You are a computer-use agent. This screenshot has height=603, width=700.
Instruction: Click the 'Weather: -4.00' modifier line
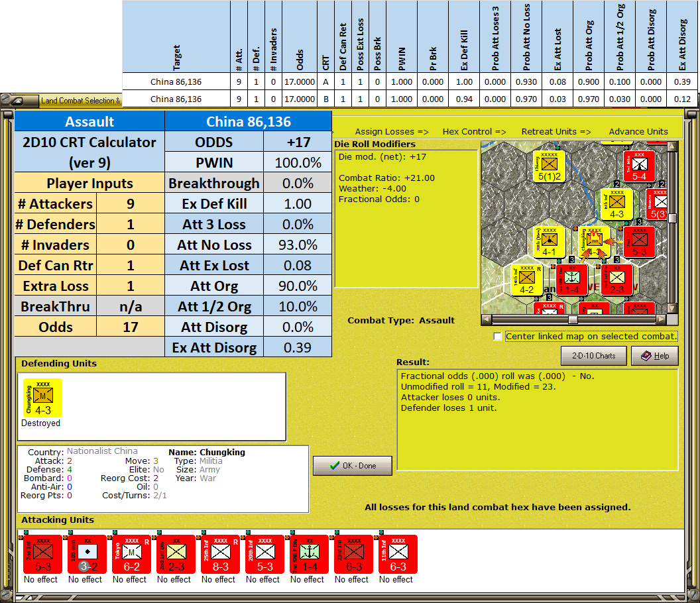click(373, 189)
